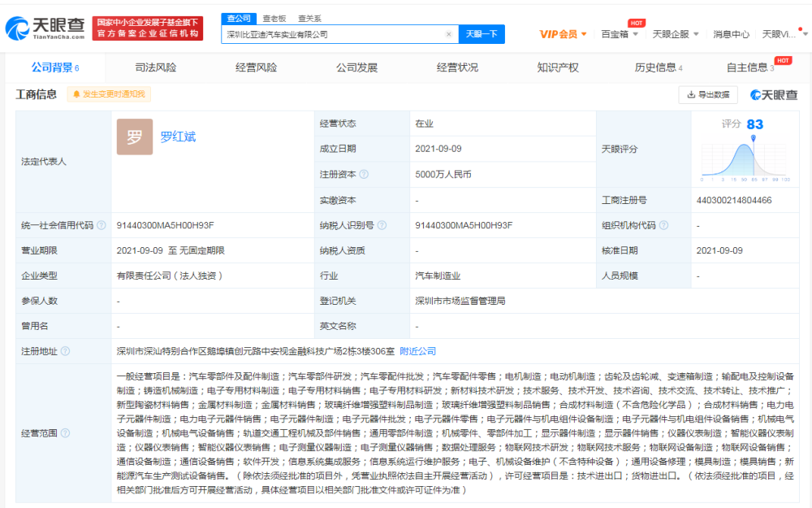The height and width of the screenshot is (508, 812).
Task: Open the 罗红斌 legal representative link
Action: coord(178,137)
